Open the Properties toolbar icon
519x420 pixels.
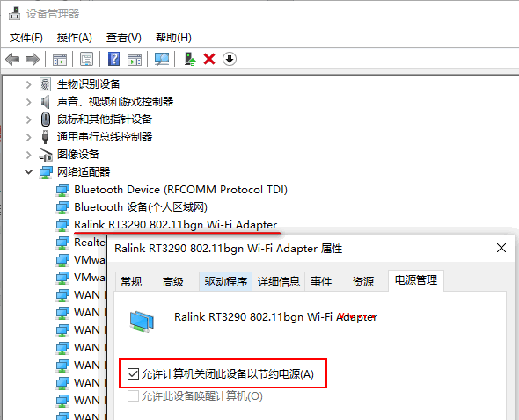[87, 60]
